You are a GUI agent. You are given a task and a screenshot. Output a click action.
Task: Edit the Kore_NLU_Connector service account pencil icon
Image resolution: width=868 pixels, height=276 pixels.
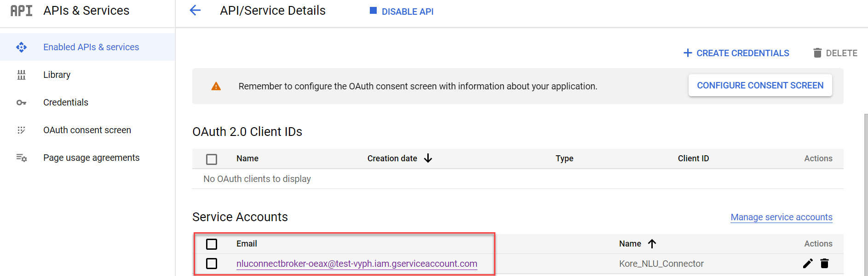click(x=808, y=264)
